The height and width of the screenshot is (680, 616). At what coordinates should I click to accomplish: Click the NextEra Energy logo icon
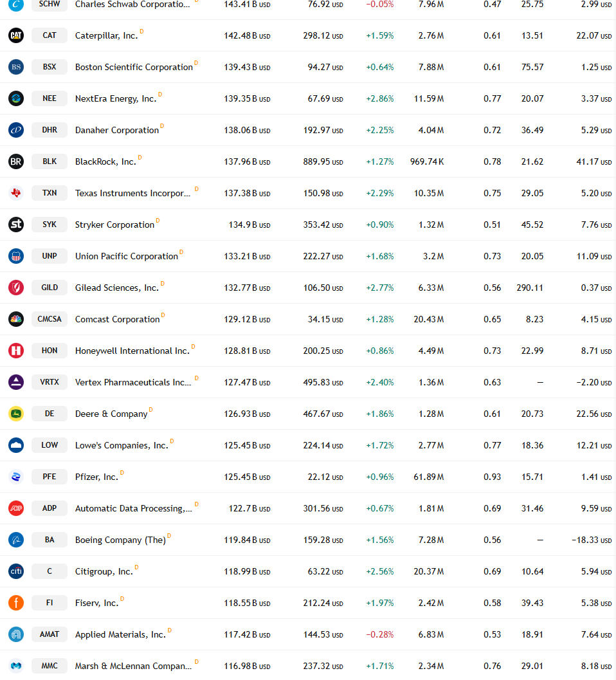click(16, 98)
